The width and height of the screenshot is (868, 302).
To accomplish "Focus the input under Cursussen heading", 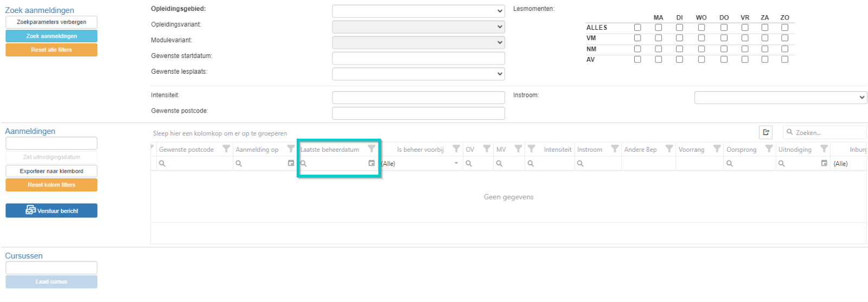I will [52, 268].
